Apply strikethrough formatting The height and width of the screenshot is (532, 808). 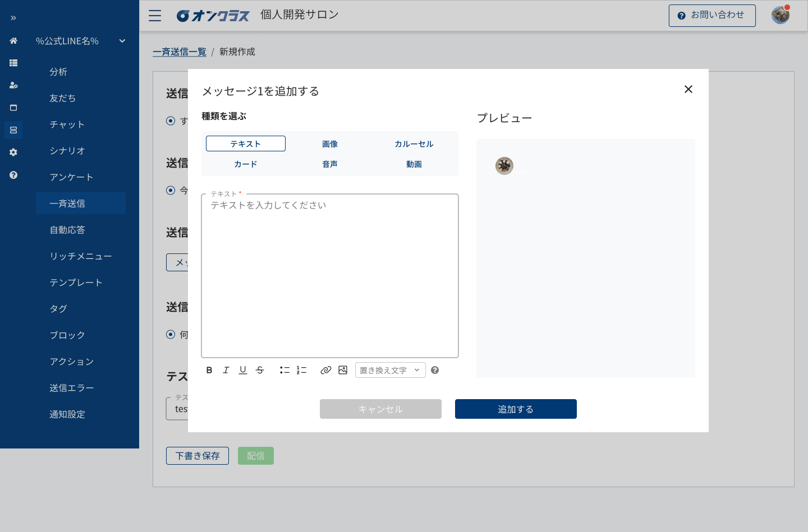260,370
